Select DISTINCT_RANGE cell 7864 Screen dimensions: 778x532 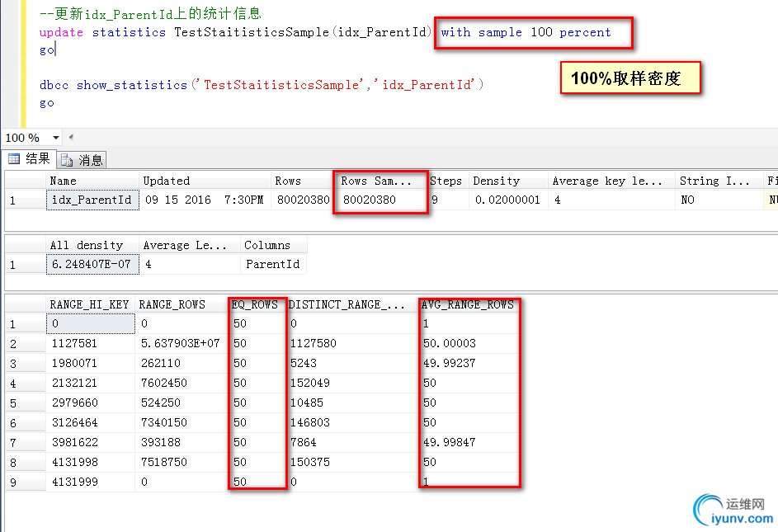[x=352, y=443]
